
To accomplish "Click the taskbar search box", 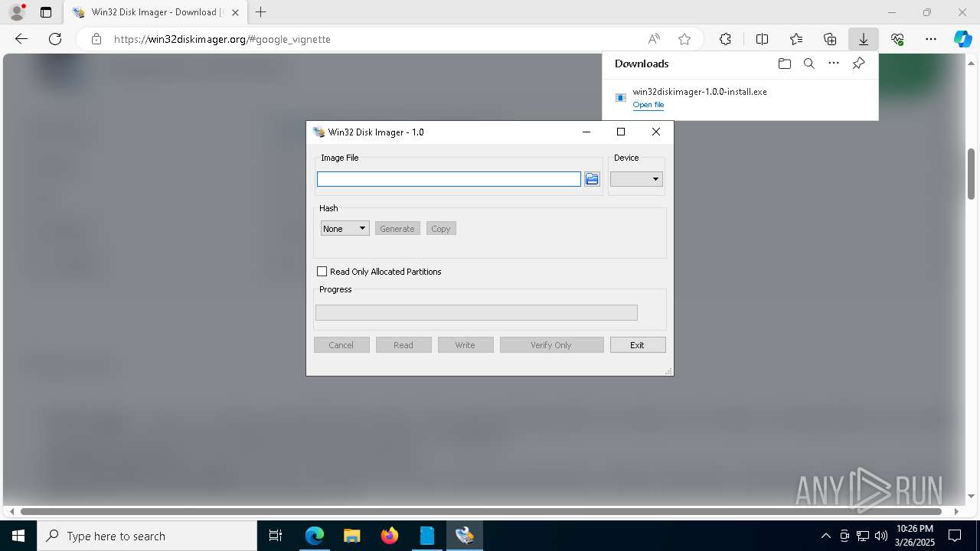I will tap(147, 536).
